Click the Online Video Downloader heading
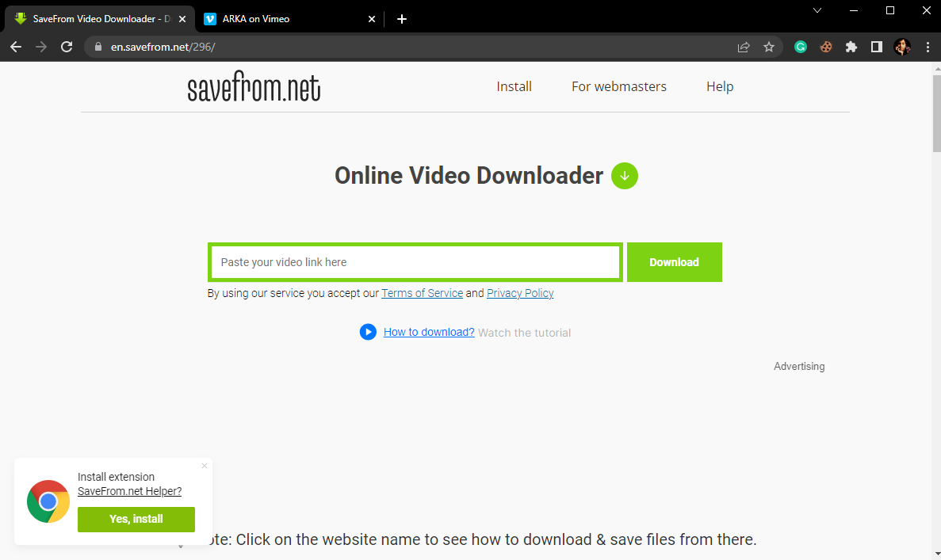The height and width of the screenshot is (560, 941). 469,176
